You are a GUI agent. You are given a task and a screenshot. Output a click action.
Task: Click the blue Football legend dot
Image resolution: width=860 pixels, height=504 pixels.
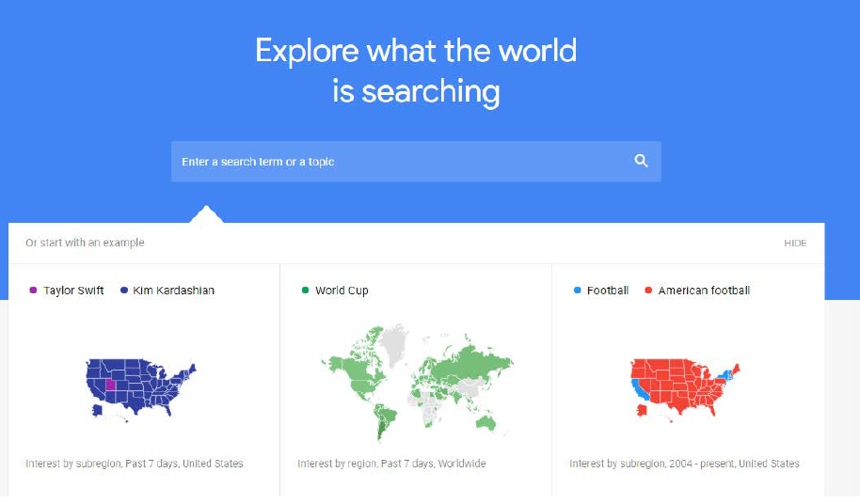point(577,291)
